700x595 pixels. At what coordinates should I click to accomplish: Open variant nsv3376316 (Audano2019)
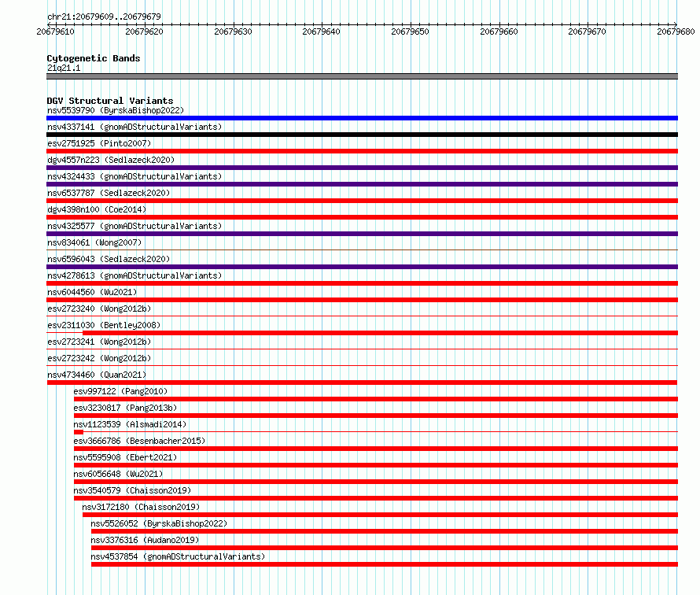145,540
